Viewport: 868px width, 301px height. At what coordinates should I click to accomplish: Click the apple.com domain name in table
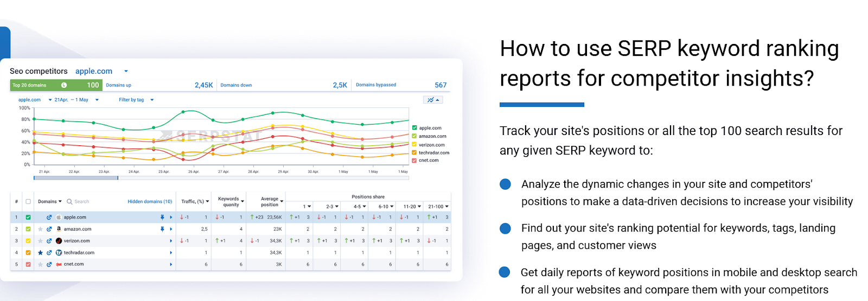(x=75, y=217)
